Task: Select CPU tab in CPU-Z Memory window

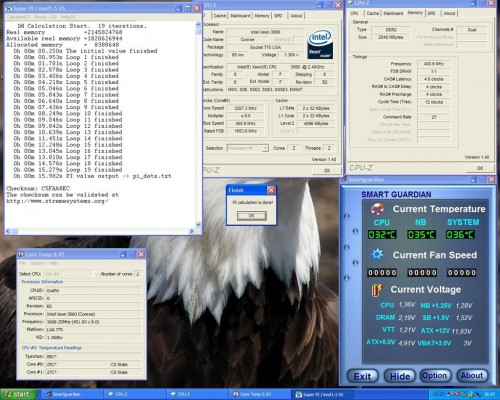Action: 354,13
